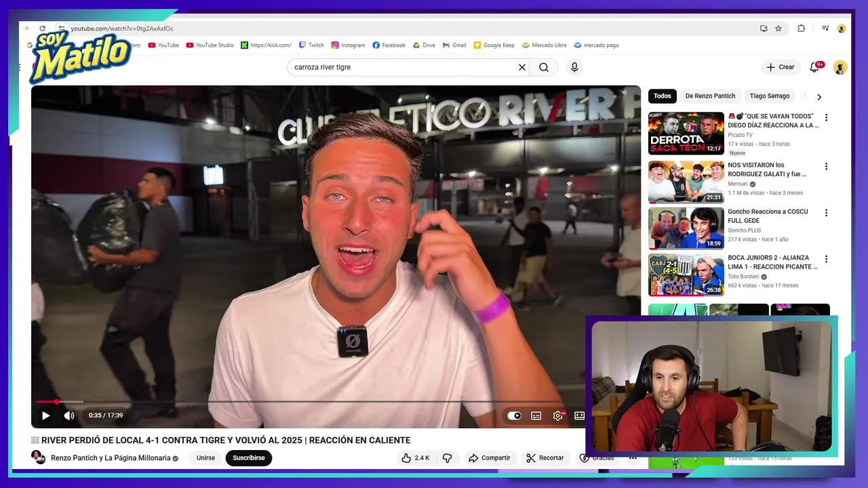Open the Mercado Libre bookmark

click(545, 45)
